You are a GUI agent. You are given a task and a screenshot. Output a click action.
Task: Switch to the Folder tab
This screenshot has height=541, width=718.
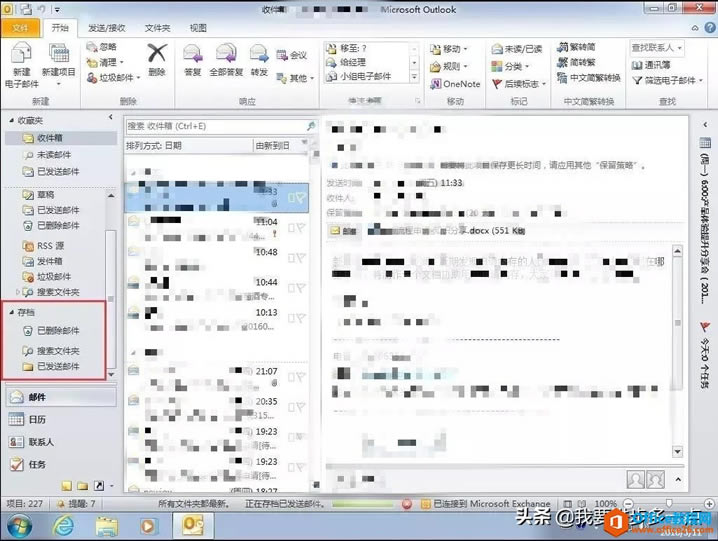(x=157, y=28)
